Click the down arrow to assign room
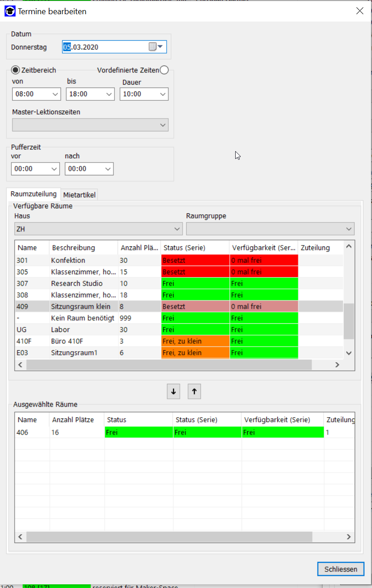The image size is (372, 588). (173, 392)
